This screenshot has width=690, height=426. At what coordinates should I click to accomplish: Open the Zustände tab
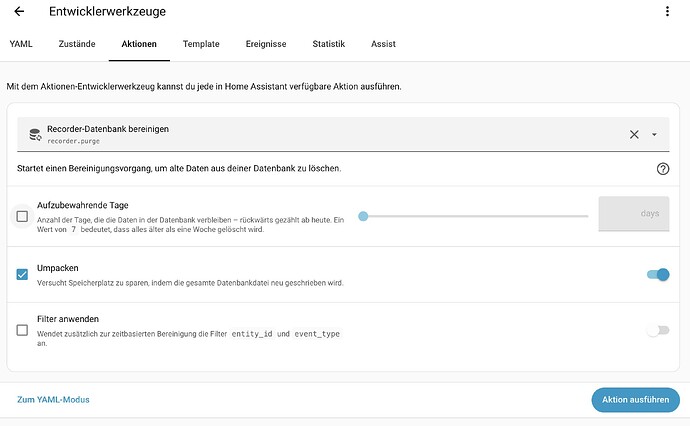[x=77, y=44]
